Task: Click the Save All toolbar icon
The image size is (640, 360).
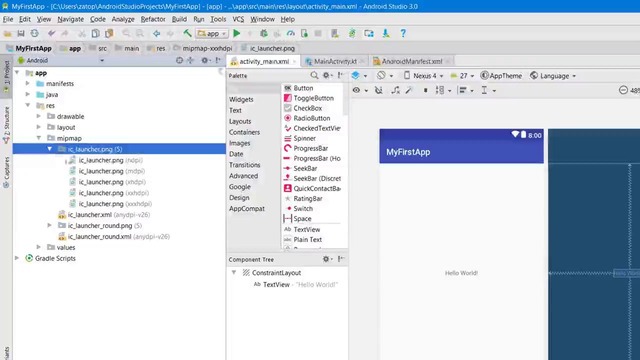Action: pos(21,33)
